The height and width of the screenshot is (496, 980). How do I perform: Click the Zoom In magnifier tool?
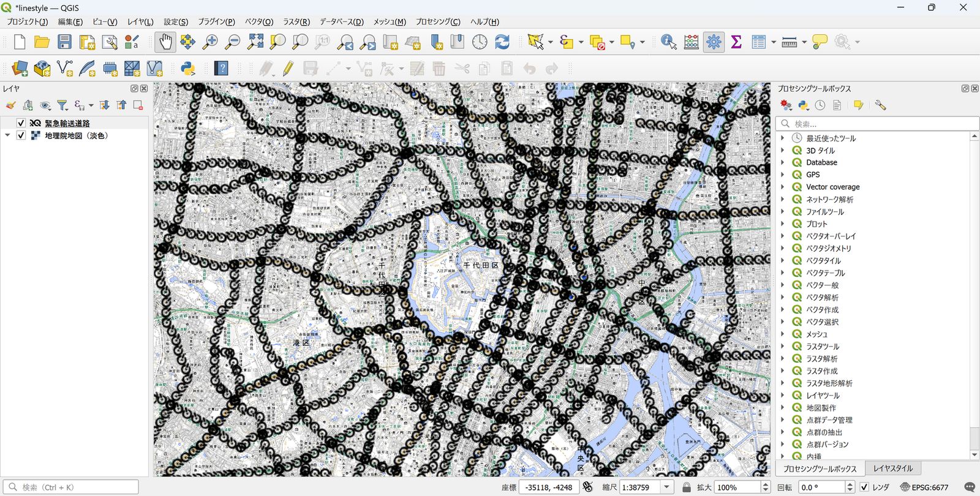tap(210, 42)
